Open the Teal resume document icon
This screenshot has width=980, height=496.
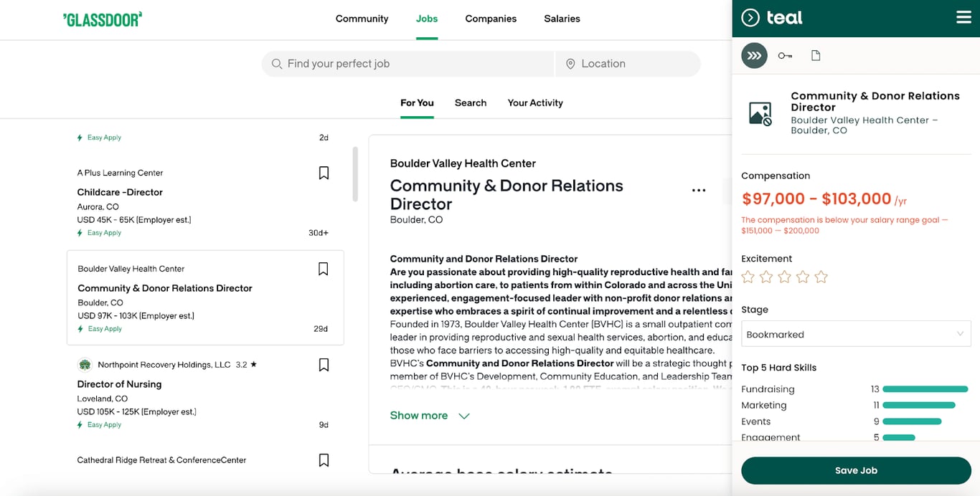click(x=816, y=55)
